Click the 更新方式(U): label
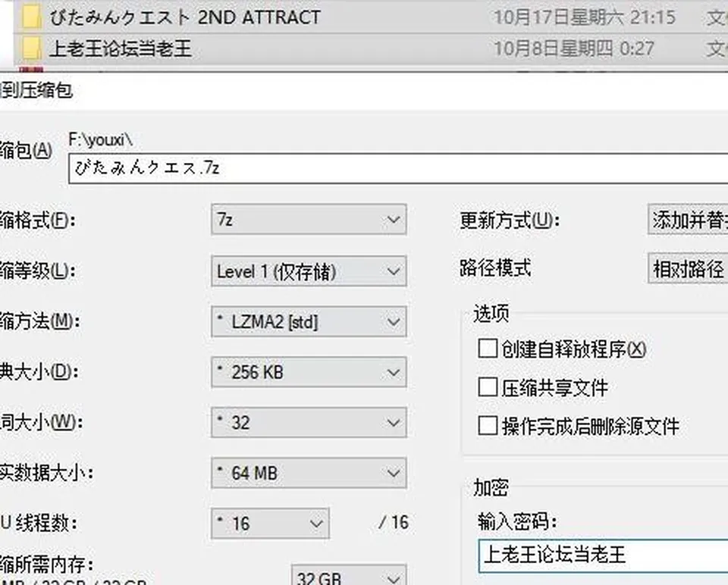728x585 pixels. (x=510, y=221)
